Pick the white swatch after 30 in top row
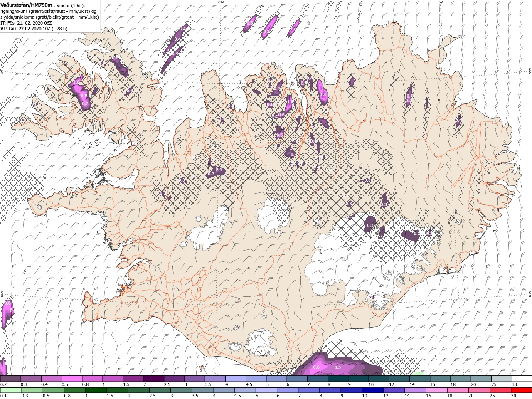The image size is (532, 399). (x=522, y=379)
